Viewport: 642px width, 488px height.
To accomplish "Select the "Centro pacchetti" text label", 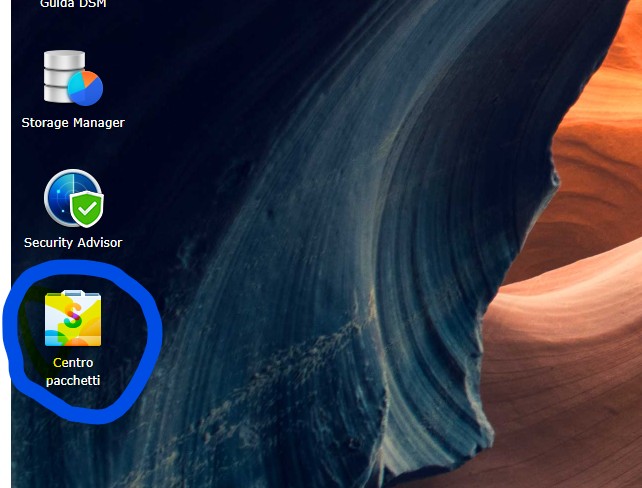I will pyautogui.click(x=73, y=371).
